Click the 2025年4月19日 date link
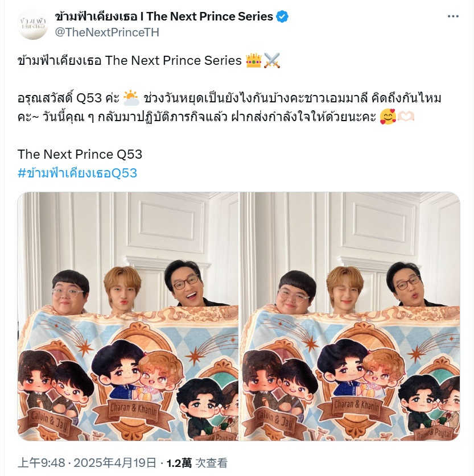 tap(115, 463)
